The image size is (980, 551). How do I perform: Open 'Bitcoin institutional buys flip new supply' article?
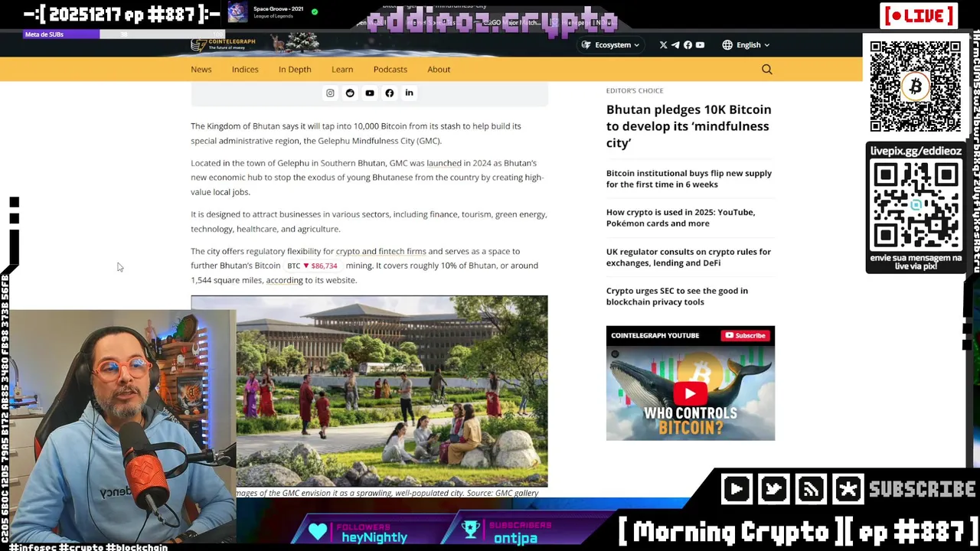click(689, 178)
